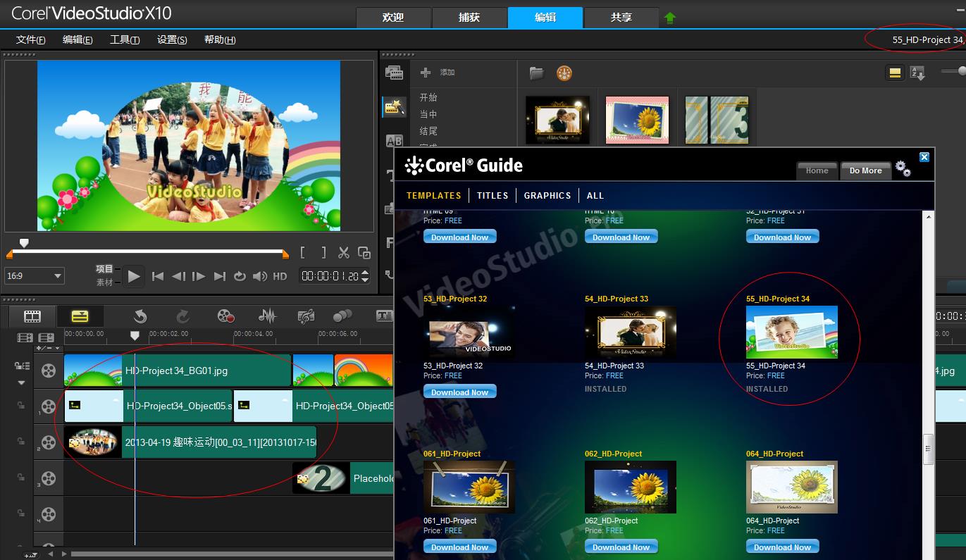Expand the track visibility down arrow
The height and width of the screenshot is (560, 966).
point(21,382)
